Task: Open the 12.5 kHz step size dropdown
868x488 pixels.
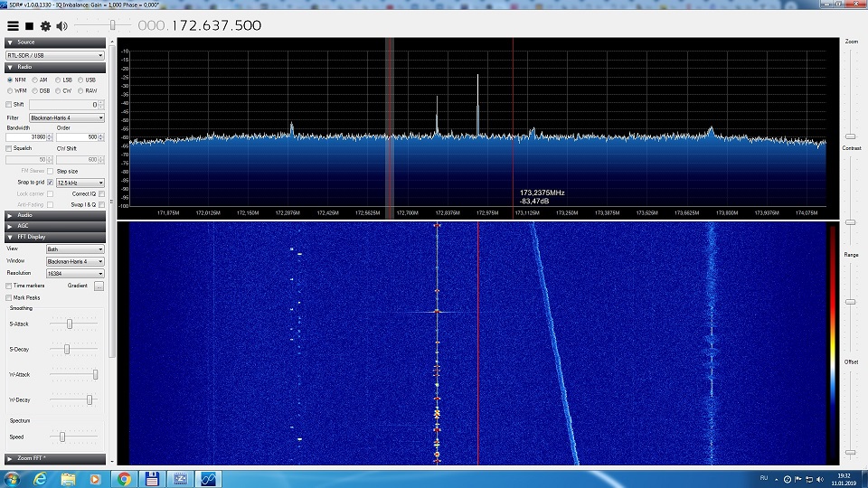Action: [x=80, y=183]
